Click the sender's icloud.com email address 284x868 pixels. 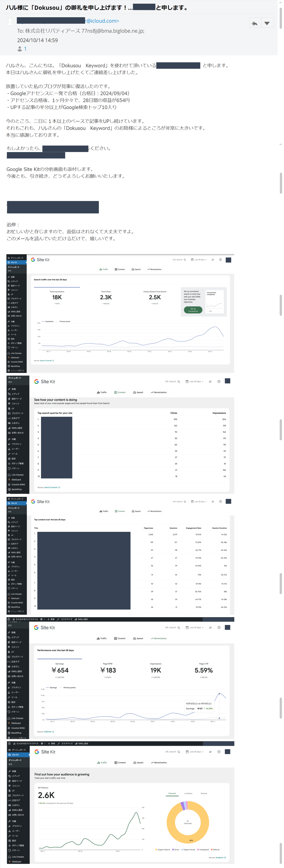tap(102, 21)
